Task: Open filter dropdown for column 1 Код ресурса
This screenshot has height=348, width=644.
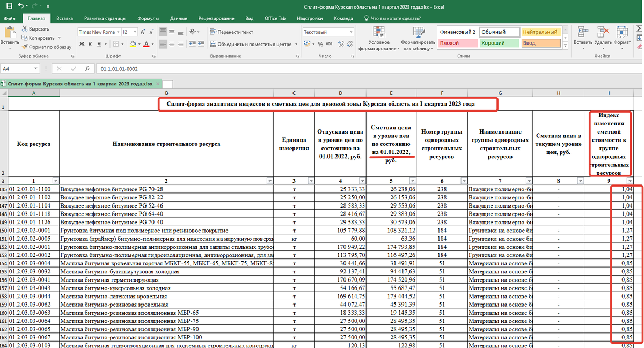Action: [55, 181]
